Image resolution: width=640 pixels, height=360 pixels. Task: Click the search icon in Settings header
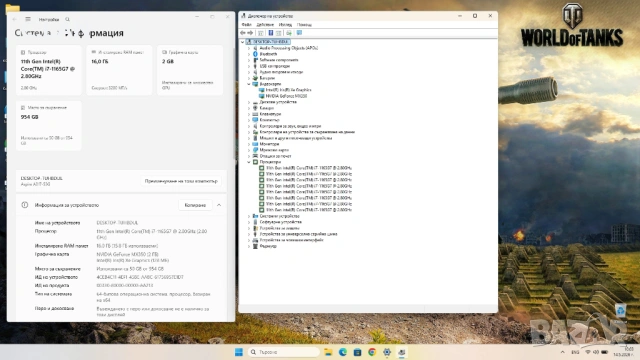tap(68, 19)
